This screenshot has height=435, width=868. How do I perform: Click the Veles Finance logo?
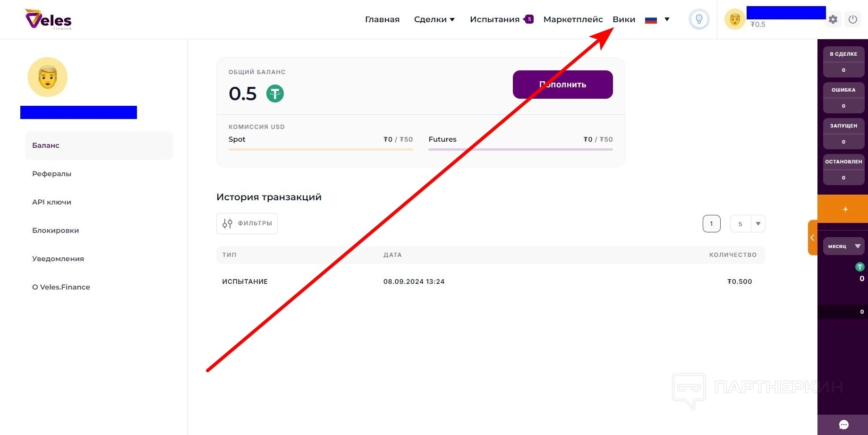pos(48,19)
